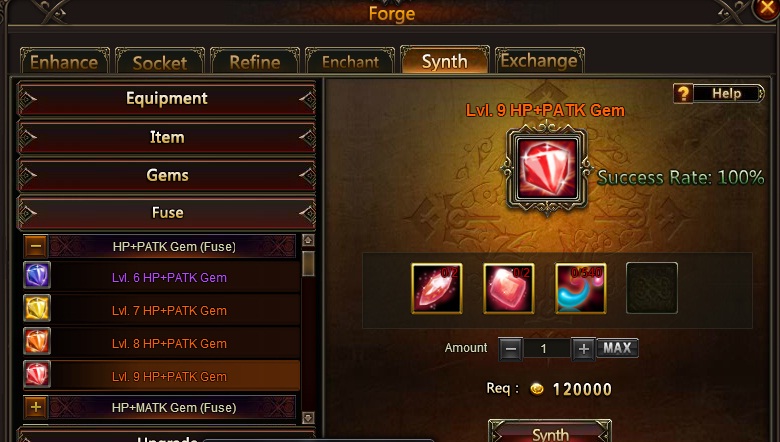This screenshot has width=780, height=442.
Task: Increase amount with the plus button
Action: [584, 349]
